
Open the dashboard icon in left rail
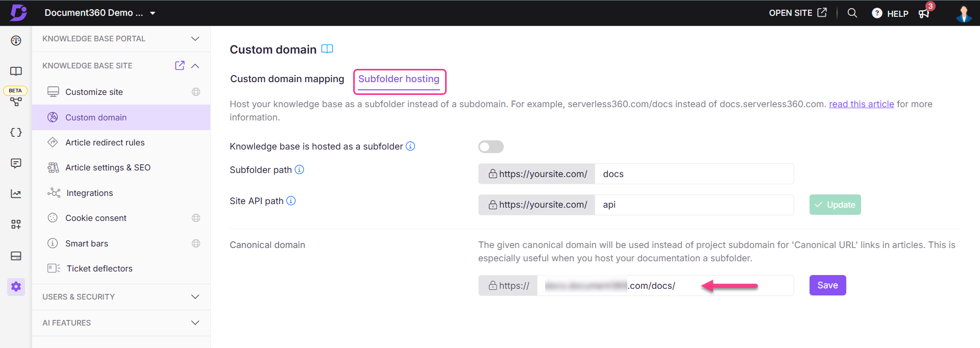click(x=16, y=40)
